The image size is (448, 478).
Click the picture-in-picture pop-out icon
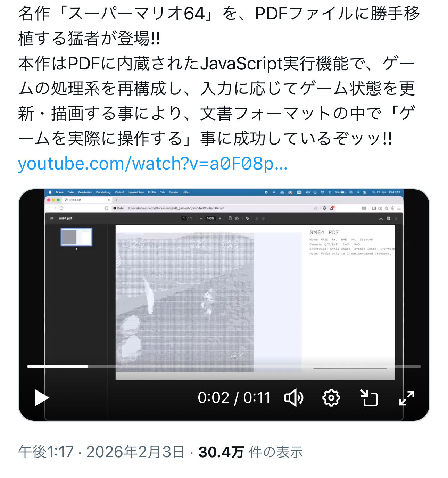(369, 398)
